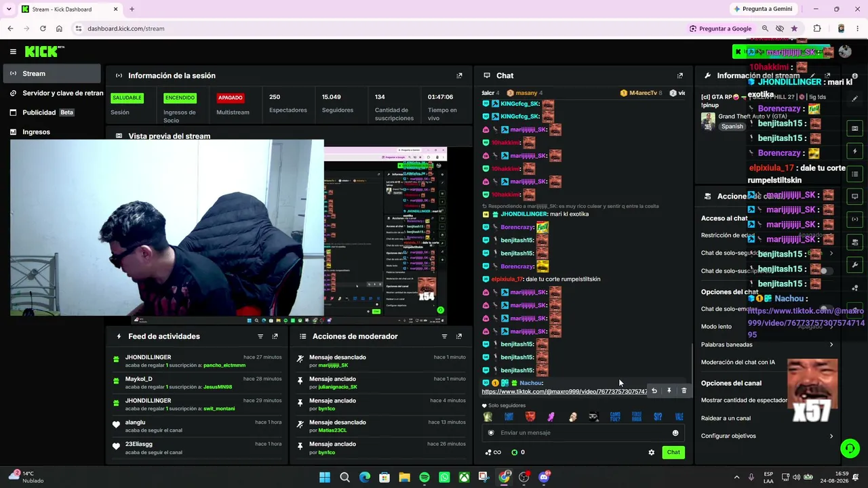Pop out the Información de la sesión panel
The height and width of the screenshot is (488, 868).
coord(459,75)
